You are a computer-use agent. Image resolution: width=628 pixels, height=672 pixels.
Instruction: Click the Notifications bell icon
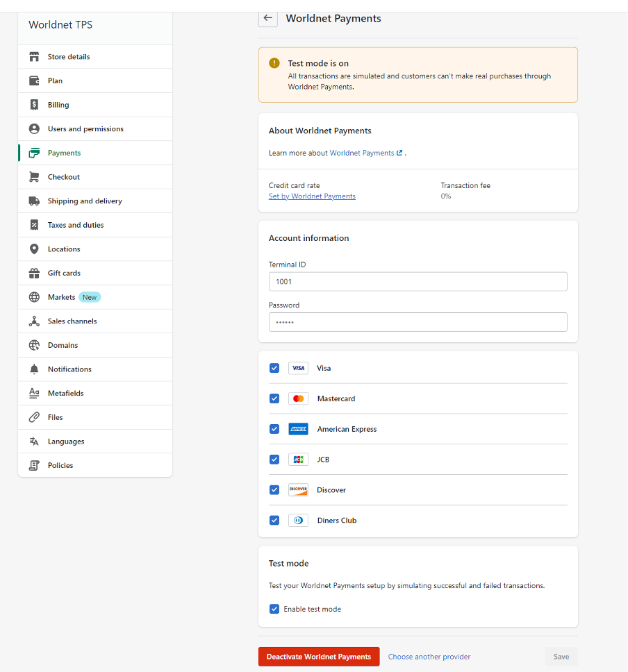34,369
